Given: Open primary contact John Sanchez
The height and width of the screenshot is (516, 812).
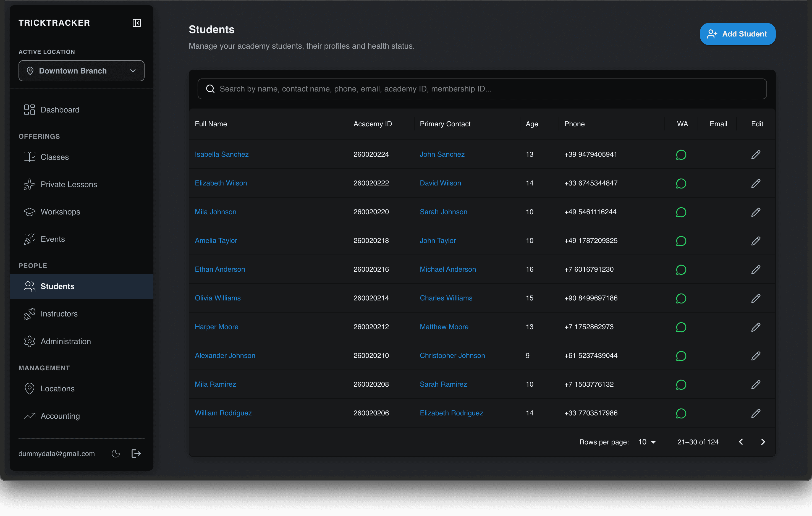Looking at the screenshot, I should [442, 154].
